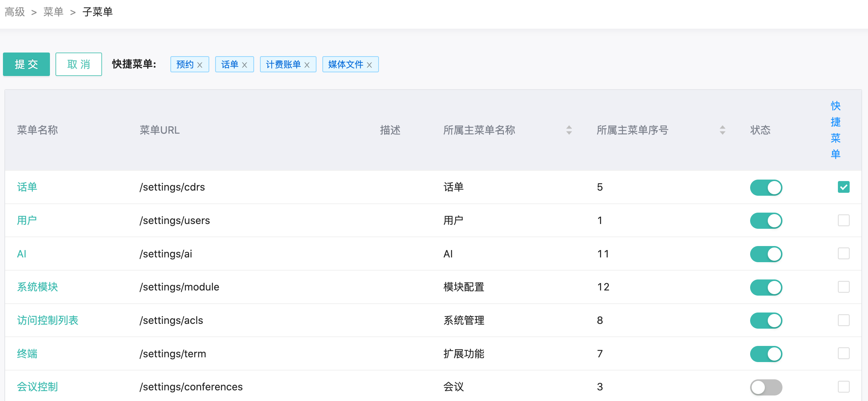Remove the 媒体文件 quick menu tag

click(369, 65)
